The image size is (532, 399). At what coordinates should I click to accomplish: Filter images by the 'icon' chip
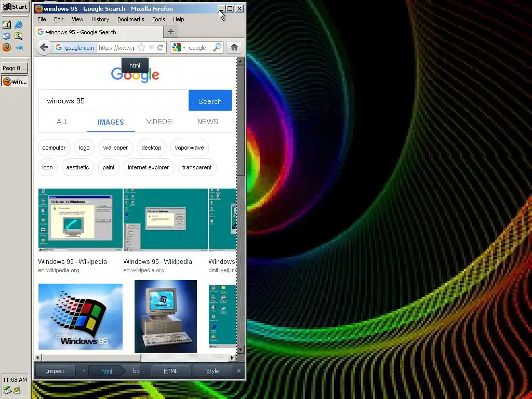point(47,167)
